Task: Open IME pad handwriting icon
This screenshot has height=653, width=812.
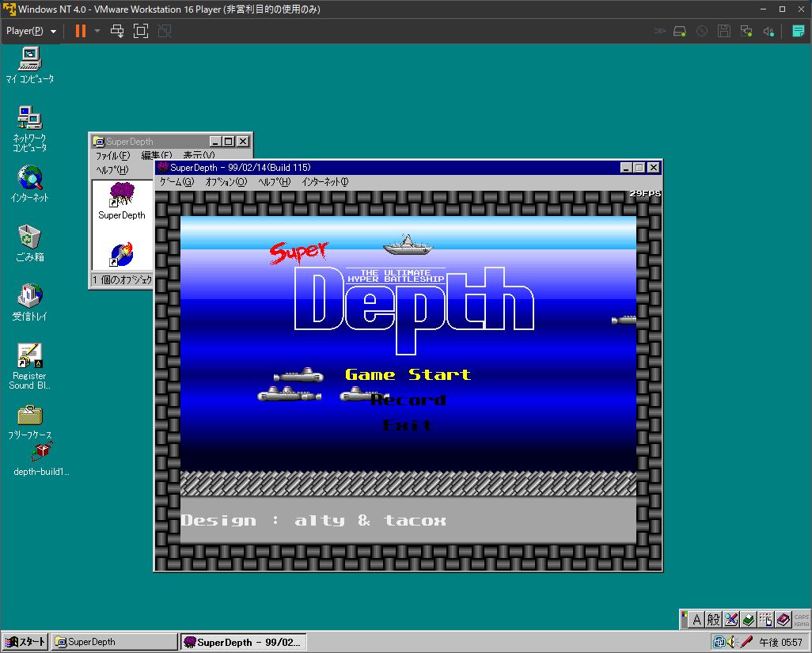Action: coord(731,619)
